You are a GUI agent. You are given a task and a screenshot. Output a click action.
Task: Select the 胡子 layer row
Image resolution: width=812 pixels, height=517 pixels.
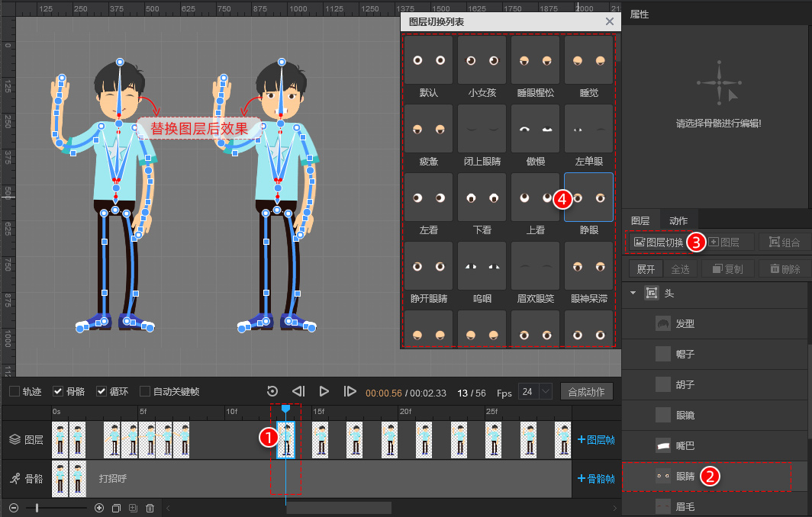pyautogui.click(x=714, y=385)
